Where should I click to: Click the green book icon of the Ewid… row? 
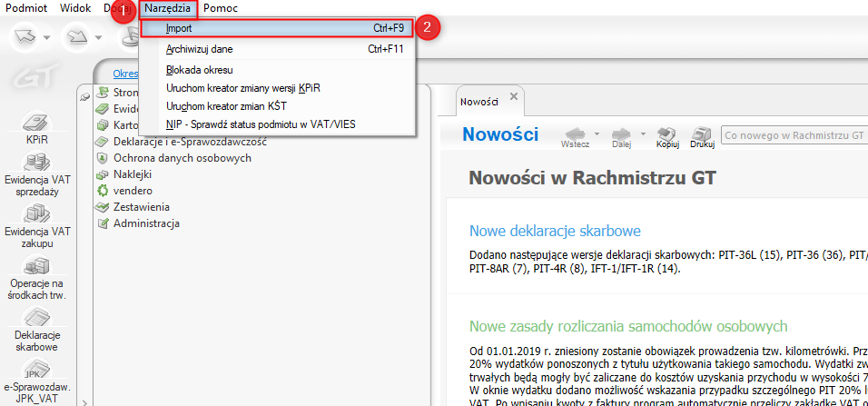point(103,109)
